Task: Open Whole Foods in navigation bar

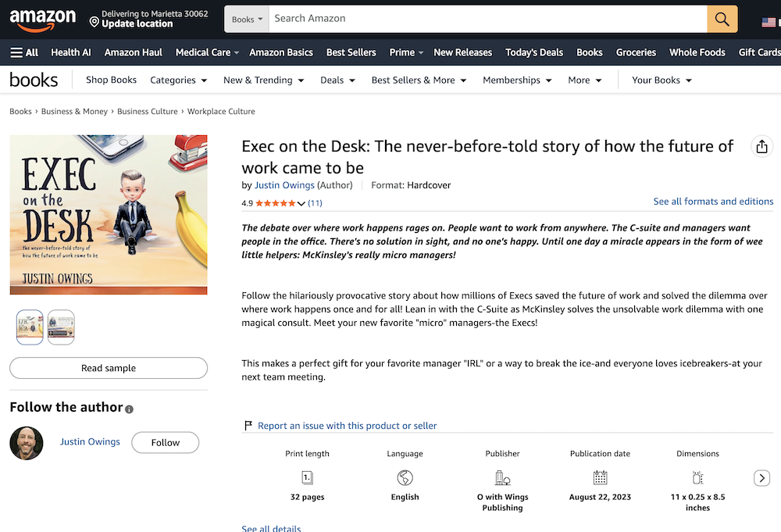Action: 697,52
